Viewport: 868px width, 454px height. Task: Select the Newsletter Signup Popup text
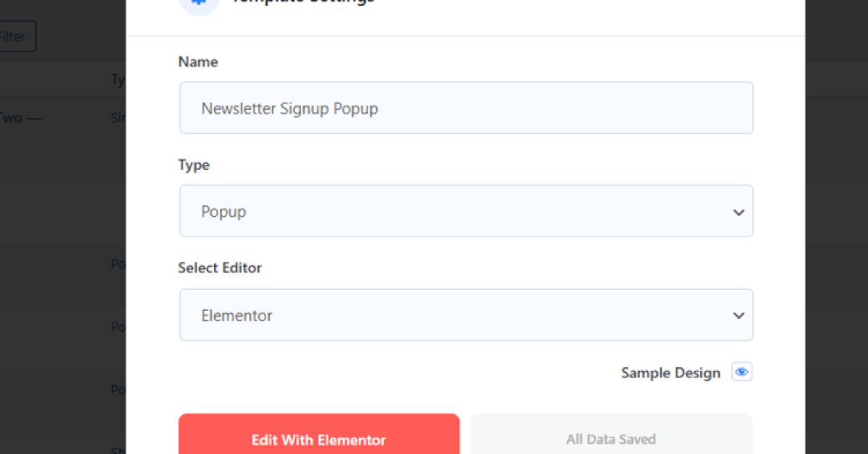click(x=289, y=108)
